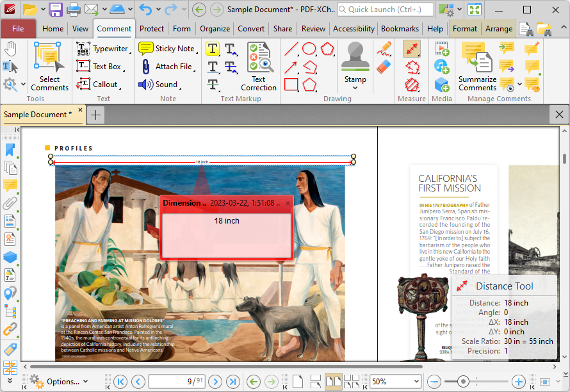Select the Perimeter measure tool
Image resolution: width=570 pixels, height=392 pixels.
coord(412,67)
